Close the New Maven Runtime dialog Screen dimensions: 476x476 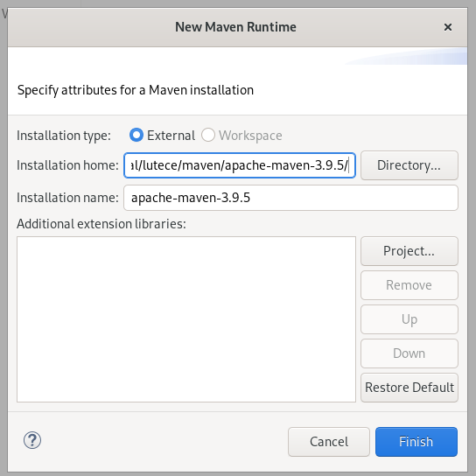pyautogui.click(x=448, y=27)
